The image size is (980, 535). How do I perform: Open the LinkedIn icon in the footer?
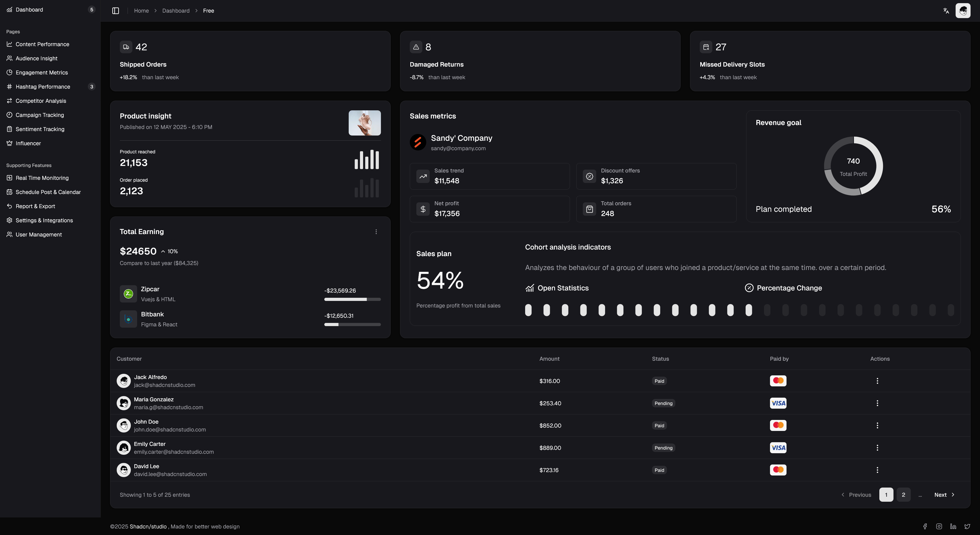coord(953,526)
